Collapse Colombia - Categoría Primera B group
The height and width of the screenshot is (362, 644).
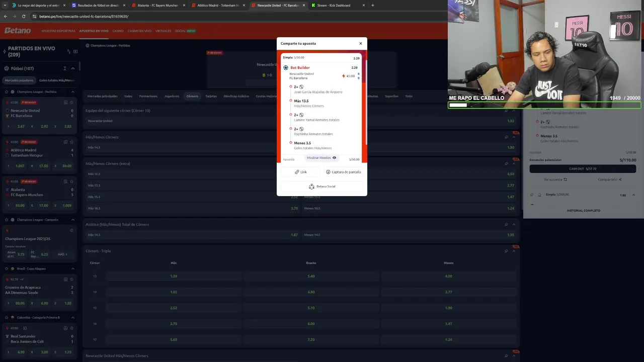tap(72, 317)
